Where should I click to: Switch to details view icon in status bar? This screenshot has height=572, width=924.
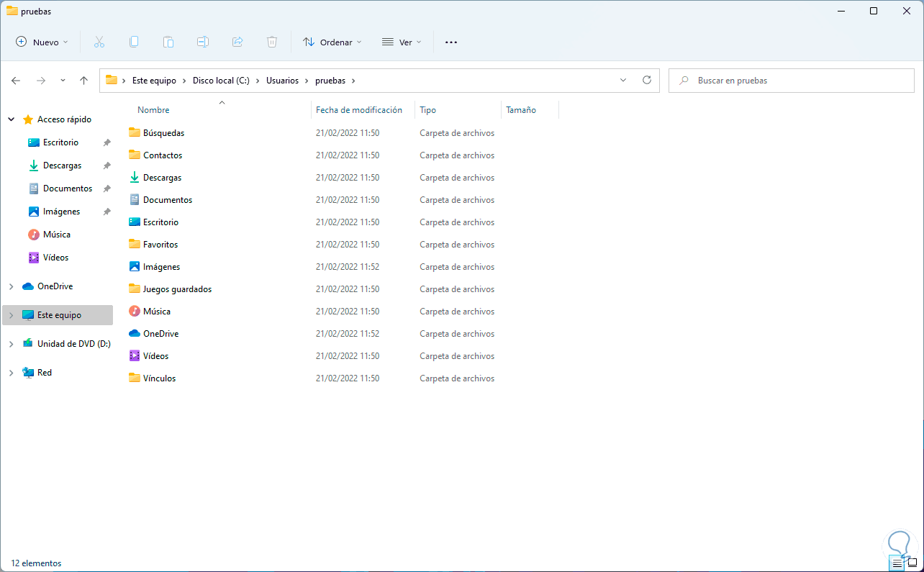(x=897, y=563)
